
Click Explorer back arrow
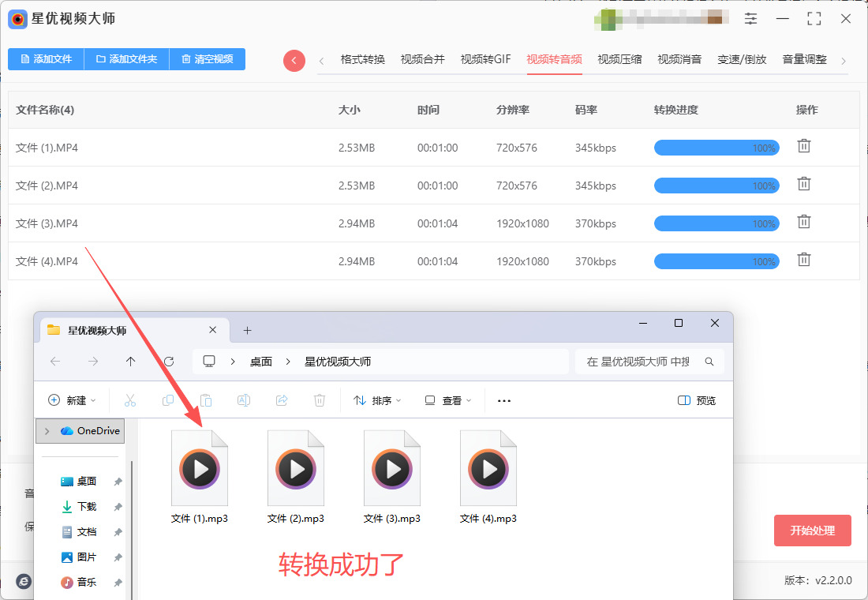(55, 362)
